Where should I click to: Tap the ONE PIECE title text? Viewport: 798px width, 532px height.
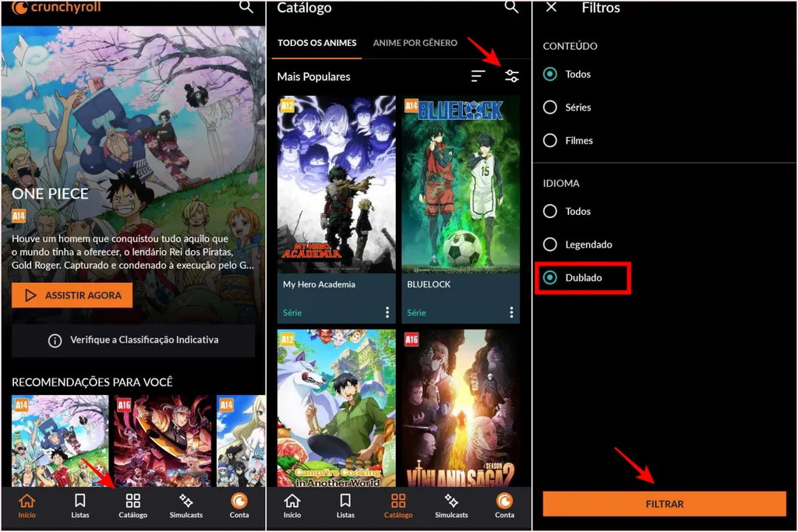[x=50, y=194]
